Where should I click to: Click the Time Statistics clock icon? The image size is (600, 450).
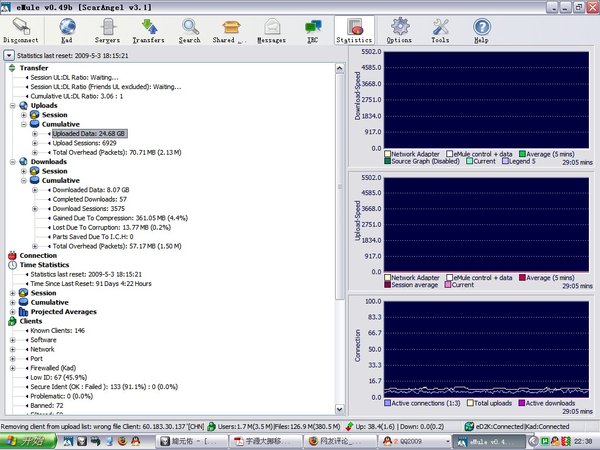coord(12,265)
